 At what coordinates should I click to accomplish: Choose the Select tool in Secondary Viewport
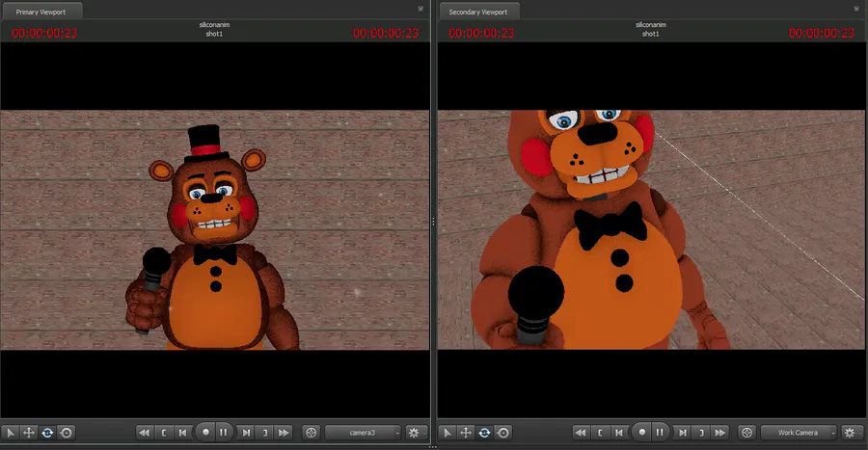[448, 433]
